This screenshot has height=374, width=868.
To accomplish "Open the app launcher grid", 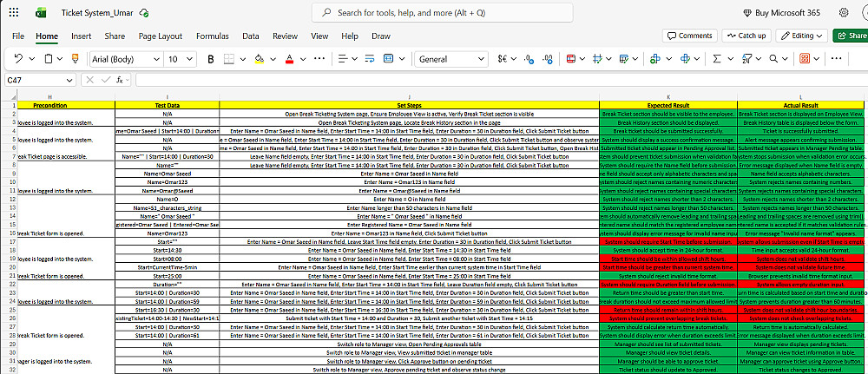I will pos(14,12).
